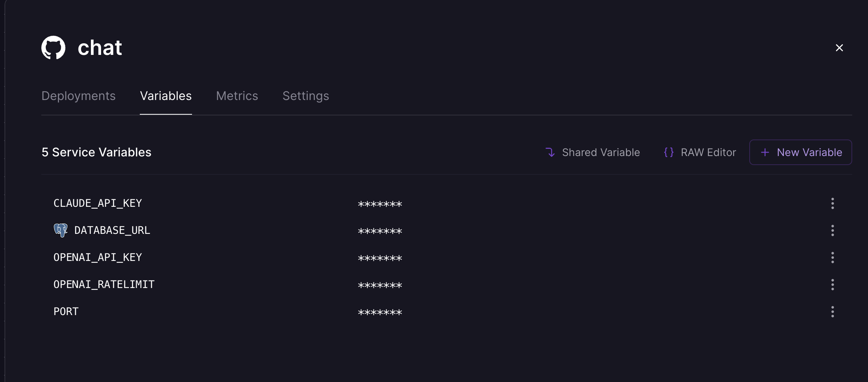Screen dimensions: 868x382
Task: Open three-dot menu for CLAUDE_API_KEY
Action: [832, 203]
